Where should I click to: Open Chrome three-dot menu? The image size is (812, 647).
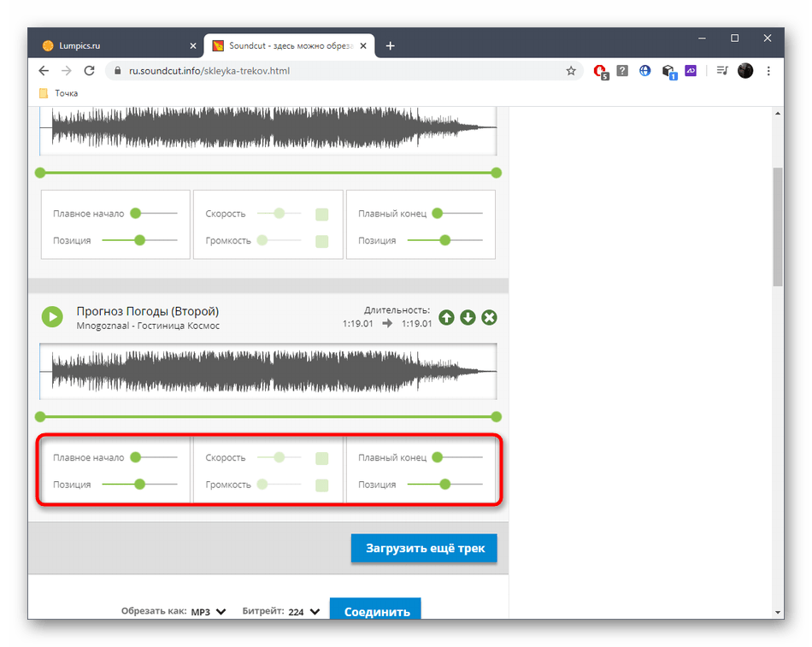coord(768,71)
